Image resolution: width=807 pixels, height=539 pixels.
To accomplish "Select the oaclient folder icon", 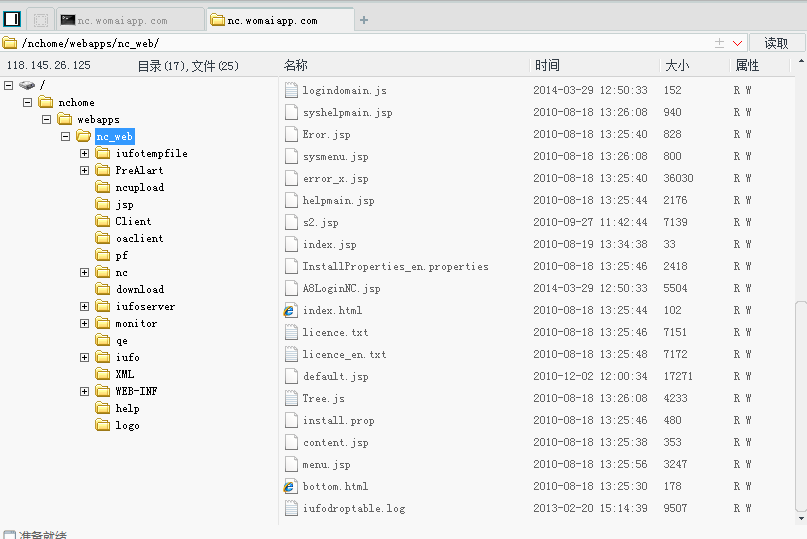I will 103,238.
